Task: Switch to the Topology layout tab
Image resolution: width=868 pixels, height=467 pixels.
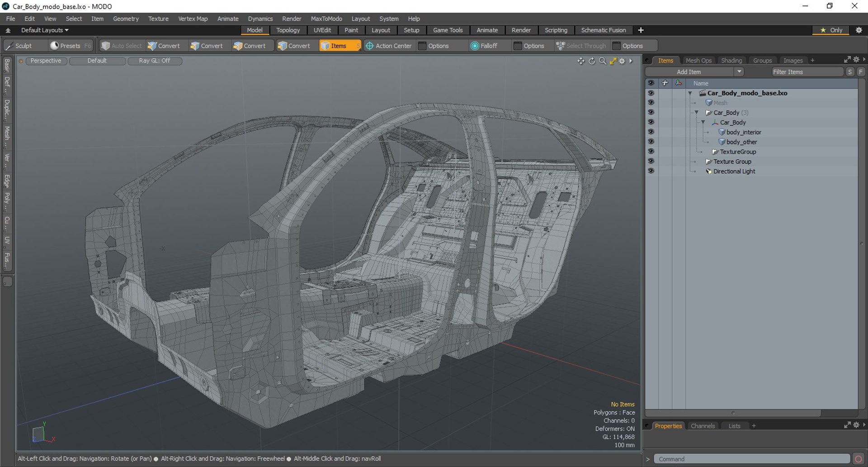Action: pos(288,30)
